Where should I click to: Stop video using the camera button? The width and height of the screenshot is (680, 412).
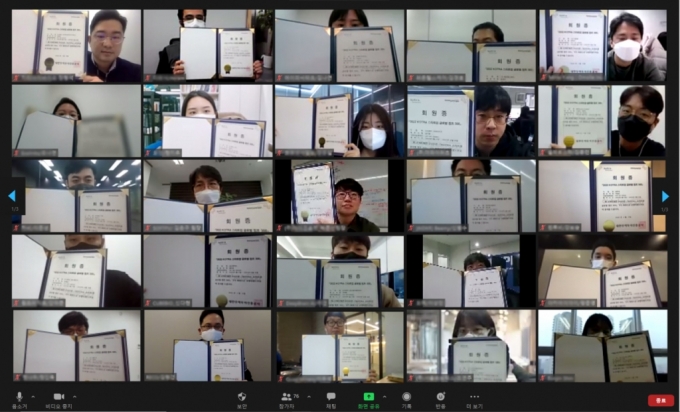tap(58, 398)
